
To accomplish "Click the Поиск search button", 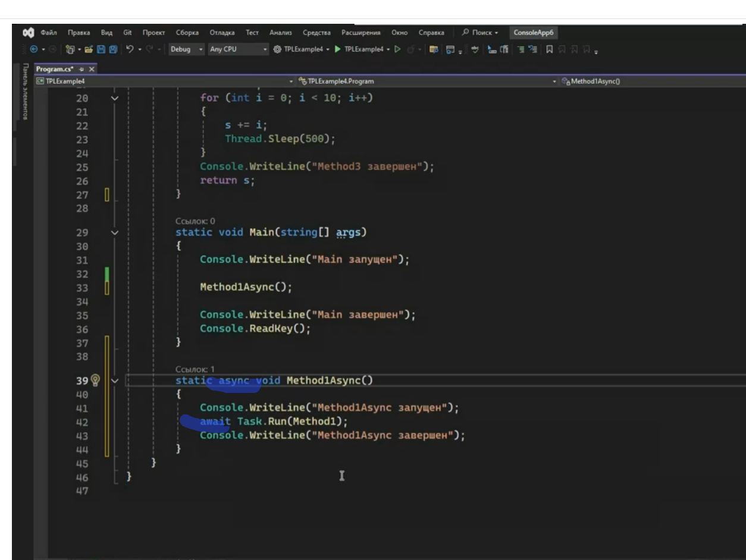I will tap(480, 33).
